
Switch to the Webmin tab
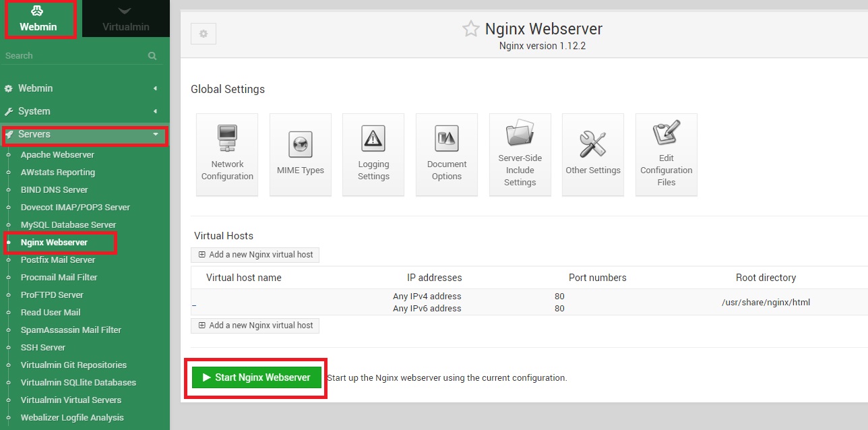(38, 19)
